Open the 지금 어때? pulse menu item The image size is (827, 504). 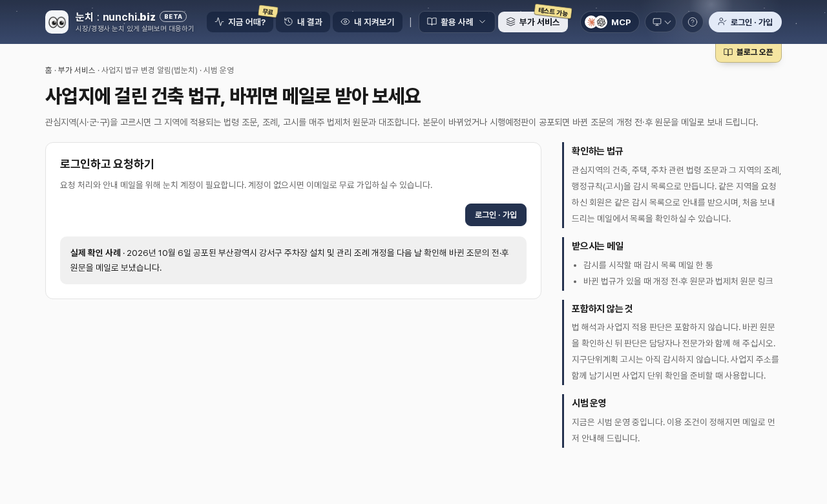point(240,22)
